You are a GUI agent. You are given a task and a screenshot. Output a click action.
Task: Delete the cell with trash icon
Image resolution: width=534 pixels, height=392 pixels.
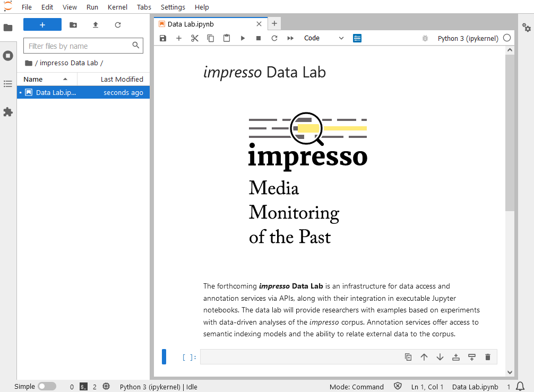pos(488,357)
